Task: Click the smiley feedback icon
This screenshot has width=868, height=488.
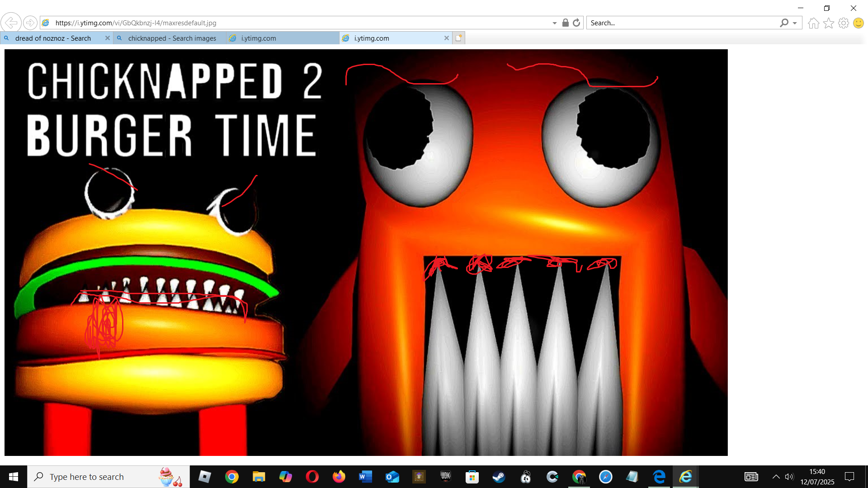Action: point(859,23)
